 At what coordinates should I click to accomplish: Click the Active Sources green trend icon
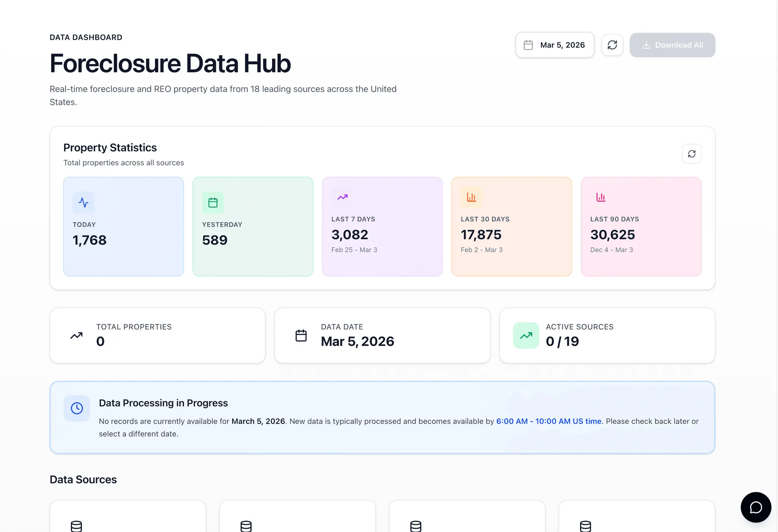point(526,336)
